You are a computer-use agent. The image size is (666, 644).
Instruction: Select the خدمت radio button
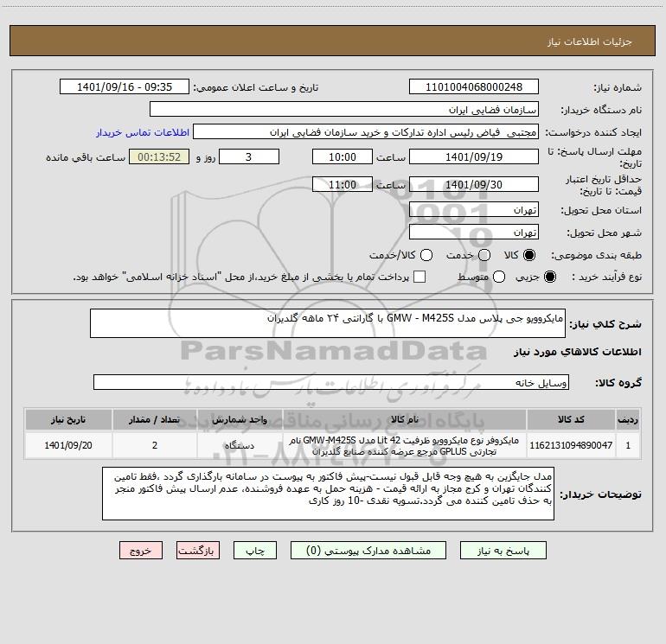[x=484, y=255]
